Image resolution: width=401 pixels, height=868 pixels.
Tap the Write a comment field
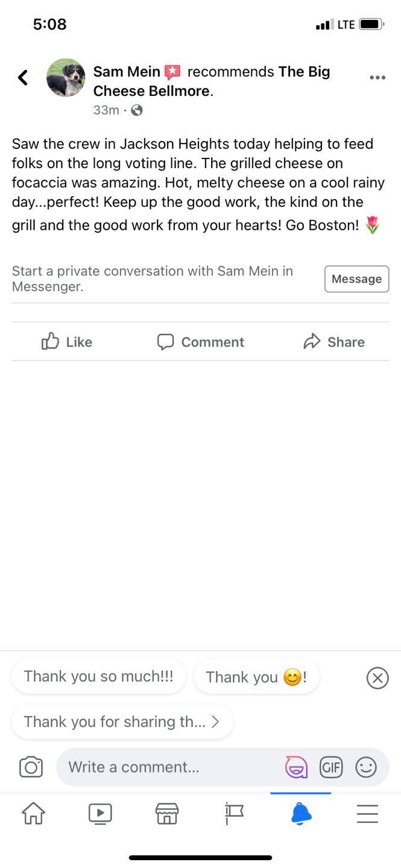tap(169, 767)
